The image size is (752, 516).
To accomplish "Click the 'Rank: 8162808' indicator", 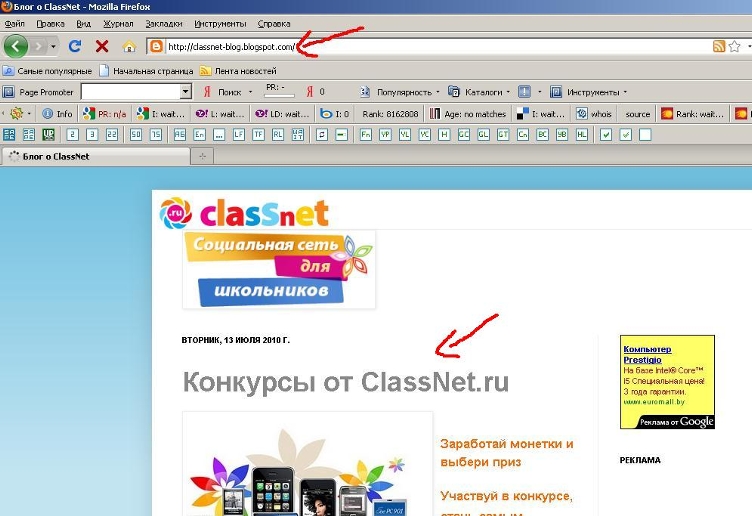I will pos(390,114).
